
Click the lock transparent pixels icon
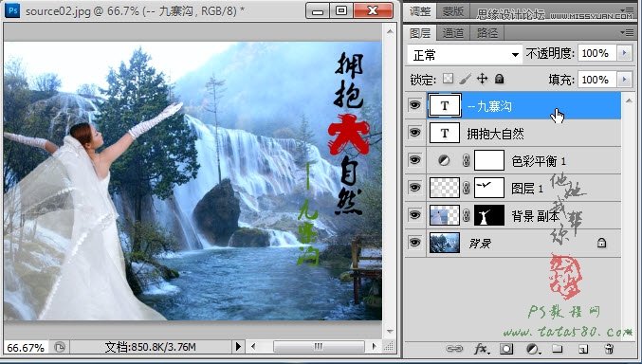[x=449, y=79]
